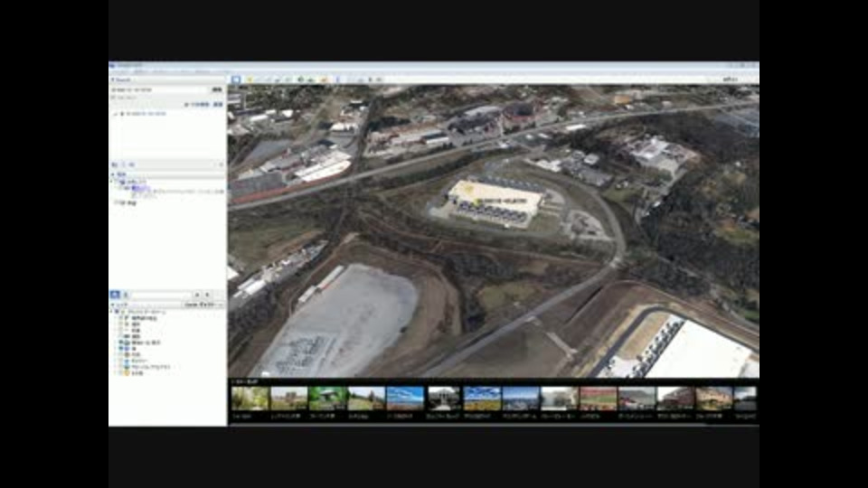Click the Add Placemark pushpin icon
The image size is (868, 488).
point(250,80)
